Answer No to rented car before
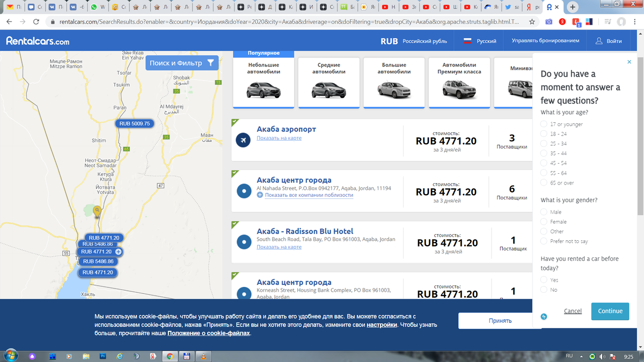 coord(544,290)
